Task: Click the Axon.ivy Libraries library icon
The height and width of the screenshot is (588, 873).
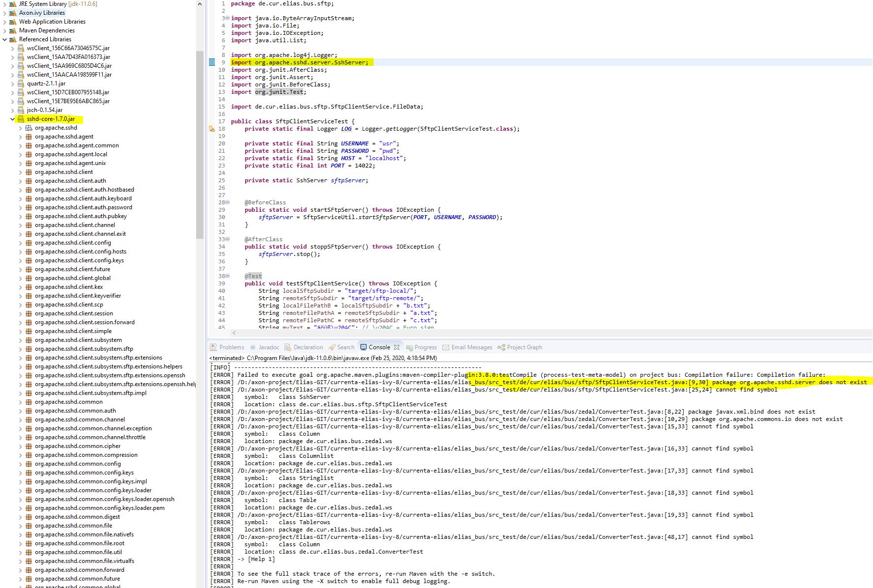Action: (13, 13)
